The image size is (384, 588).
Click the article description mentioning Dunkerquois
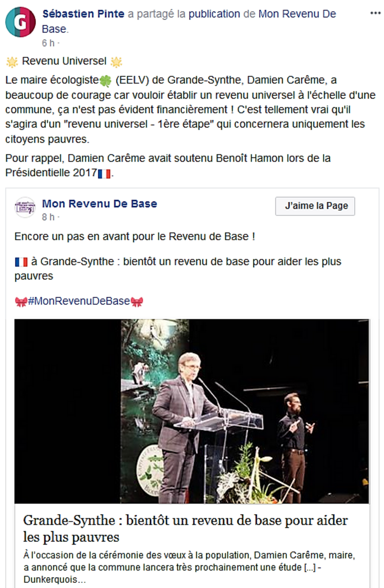189,567
